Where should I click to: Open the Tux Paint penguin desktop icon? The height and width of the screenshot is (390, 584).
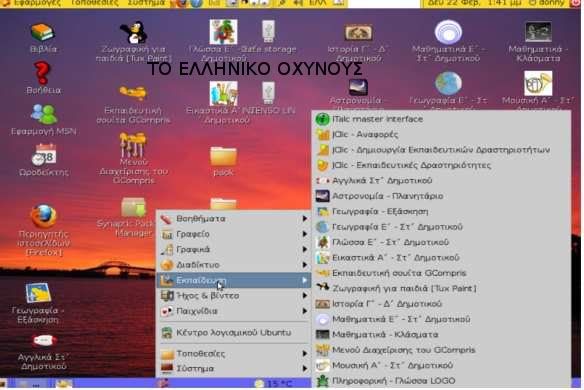coord(134,32)
